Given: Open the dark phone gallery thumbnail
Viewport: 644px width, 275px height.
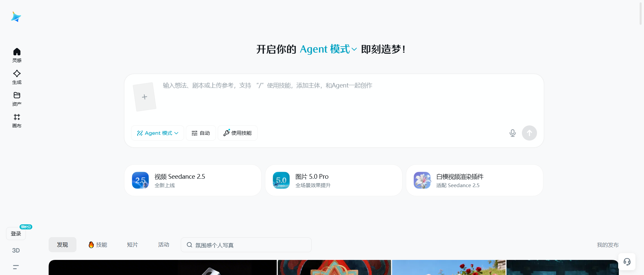Looking at the screenshot, I should [x=163, y=268].
